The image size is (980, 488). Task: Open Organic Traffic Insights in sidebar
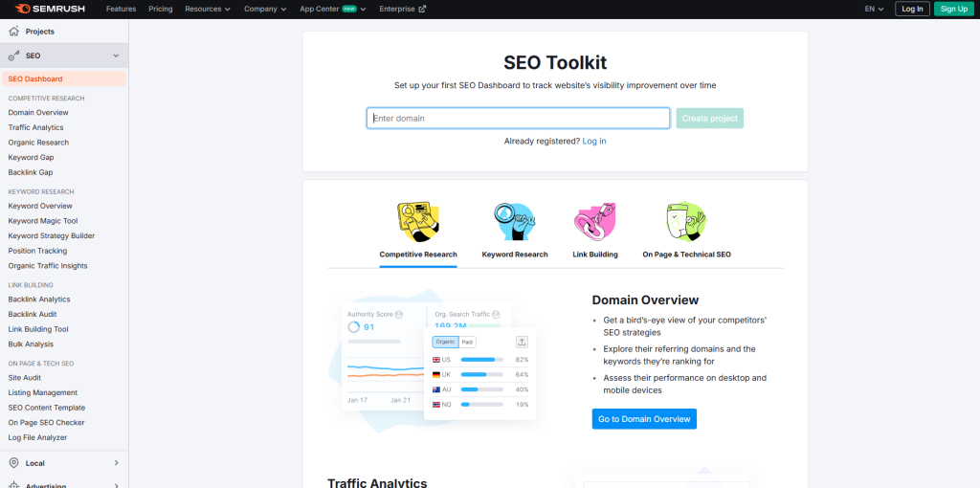point(48,266)
